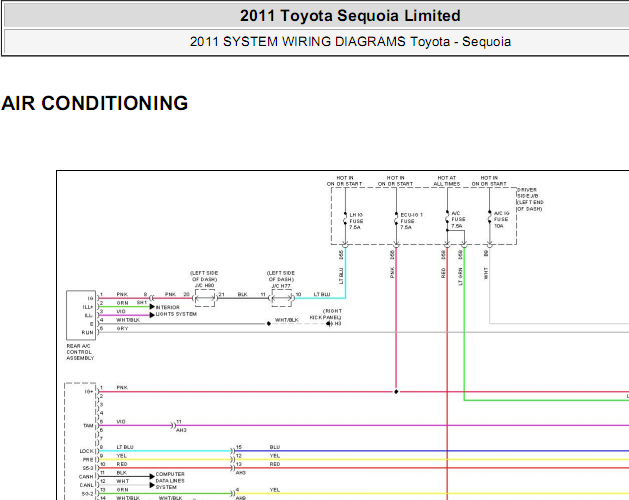Click the 'TAM' pin label

tap(88, 425)
